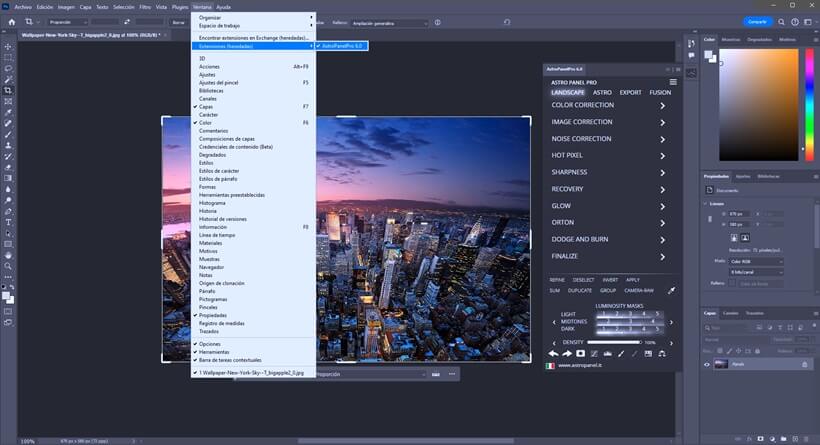Screen dimensions: 820x445
Task: Open Astro Panel Pro hamburger menu
Action: pos(673,82)
